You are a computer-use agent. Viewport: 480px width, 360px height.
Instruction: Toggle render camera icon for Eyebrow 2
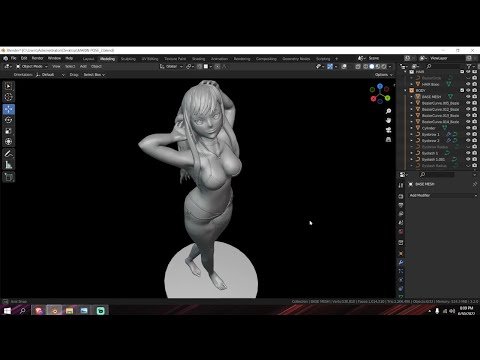(x=474, y=141)
